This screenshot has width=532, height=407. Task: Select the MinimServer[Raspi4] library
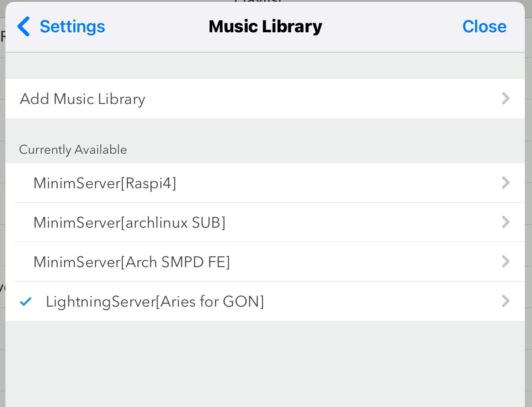105,183
